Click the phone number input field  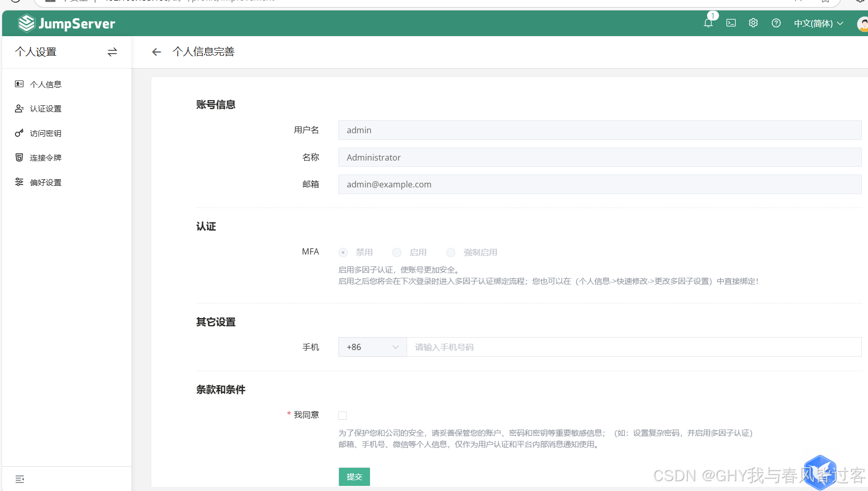click(x=568, y=347)
